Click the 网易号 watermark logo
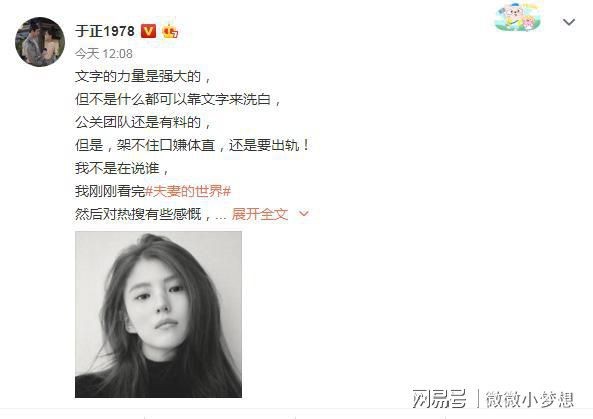Viewport: 593px width, 419px height. click(x=439, y=399)
